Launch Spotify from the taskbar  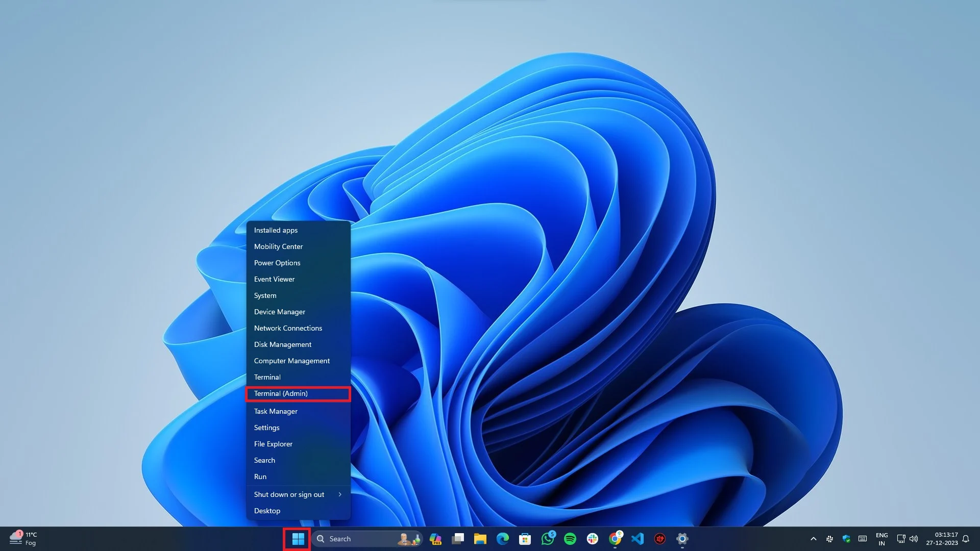click(x=570, y=539)
